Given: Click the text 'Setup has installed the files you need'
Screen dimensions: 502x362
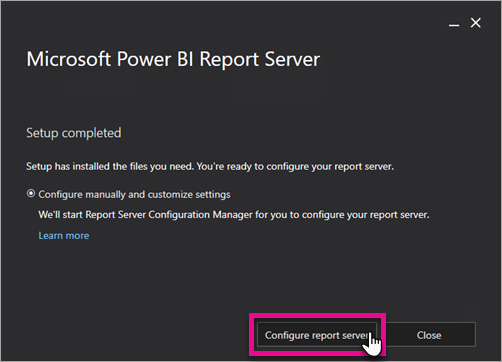Looking at the screenshot, I should point(110,166).
